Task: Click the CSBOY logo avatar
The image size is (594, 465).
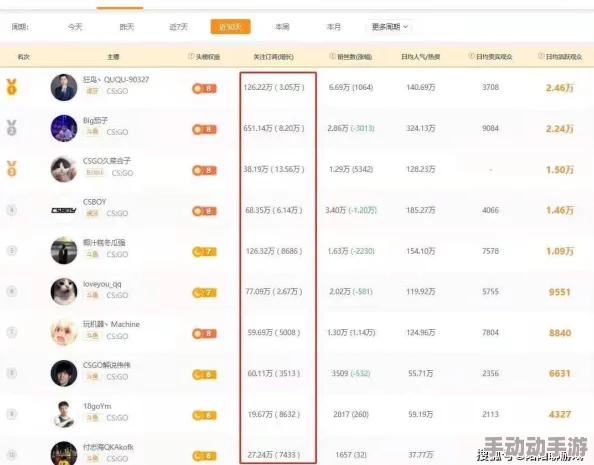Action: tap(64, 210)
